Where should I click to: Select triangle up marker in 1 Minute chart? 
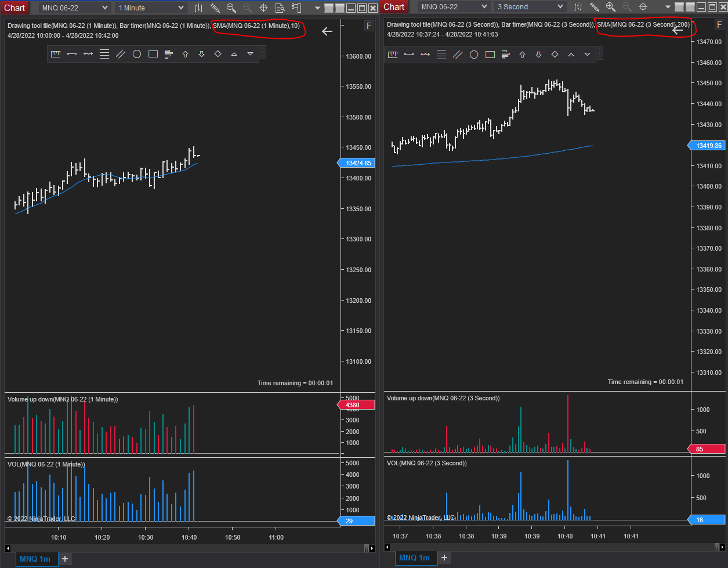(234, 54)
